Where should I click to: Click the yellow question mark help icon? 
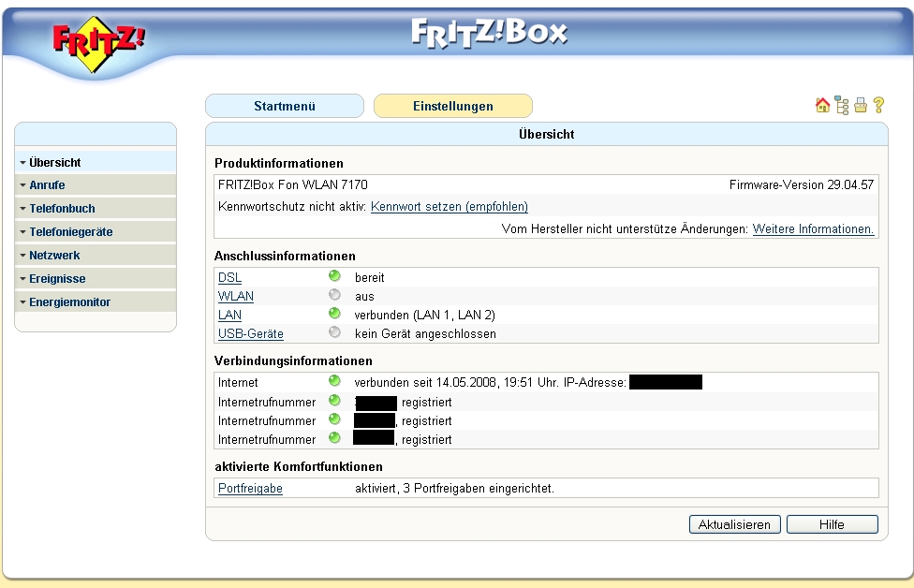(878, 106)
